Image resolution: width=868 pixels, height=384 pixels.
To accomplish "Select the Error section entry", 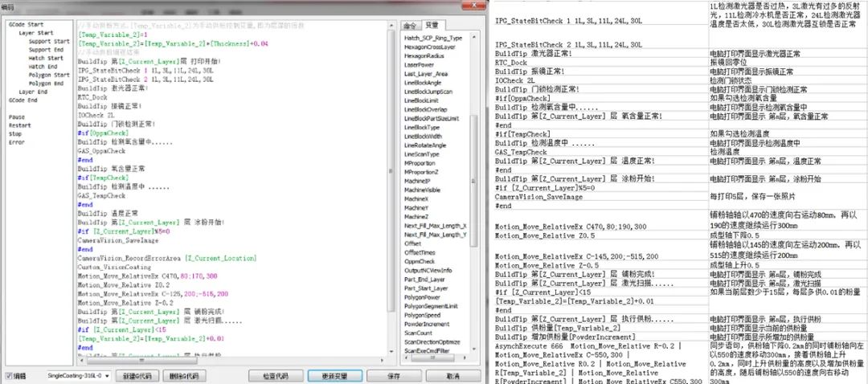I will click(17, 142).
